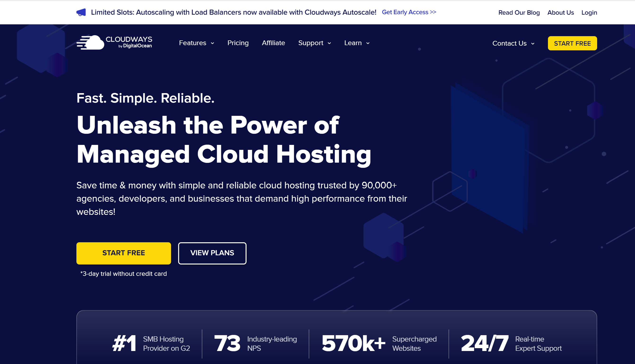The height and width of the screenshot is (364, 635).
Task: Open Get Early Access link
Action: (409, 12)
